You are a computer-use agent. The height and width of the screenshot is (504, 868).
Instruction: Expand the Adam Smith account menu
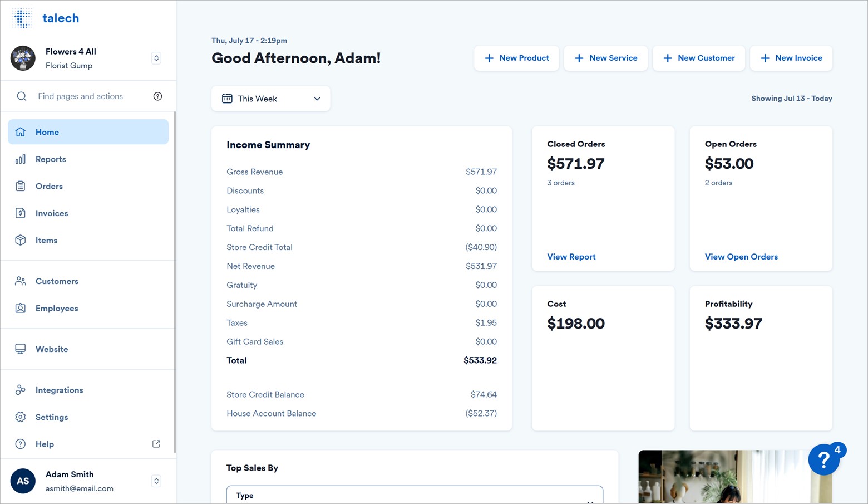[156, 481]
